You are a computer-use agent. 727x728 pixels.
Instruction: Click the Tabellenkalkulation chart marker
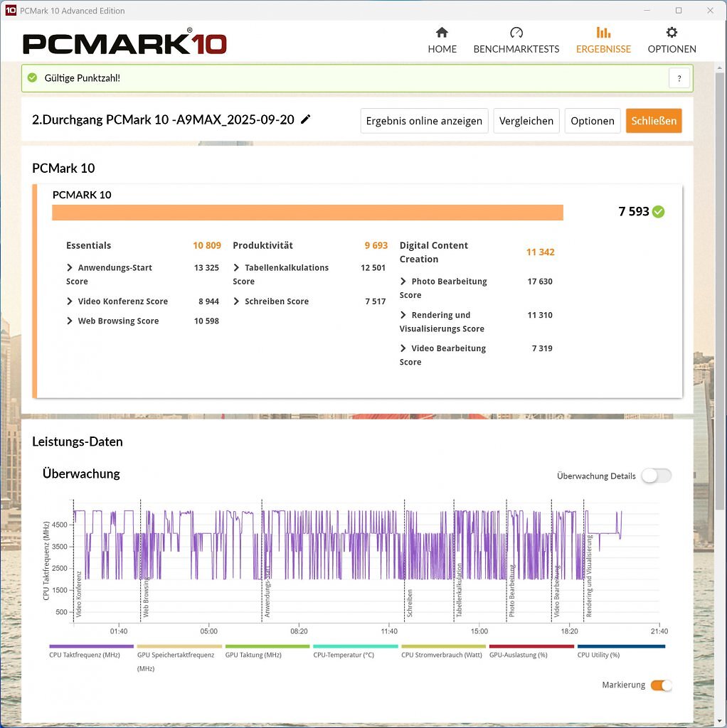460,590
